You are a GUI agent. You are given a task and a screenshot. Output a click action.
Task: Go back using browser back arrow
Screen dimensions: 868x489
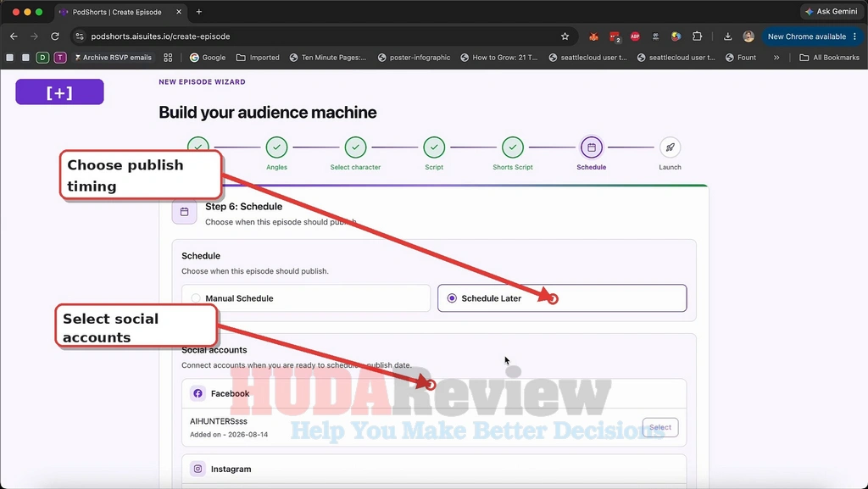[x=14, y=36]
